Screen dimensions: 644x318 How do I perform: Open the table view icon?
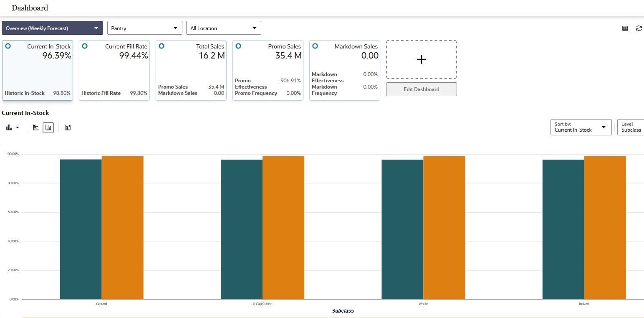(625, 28)
